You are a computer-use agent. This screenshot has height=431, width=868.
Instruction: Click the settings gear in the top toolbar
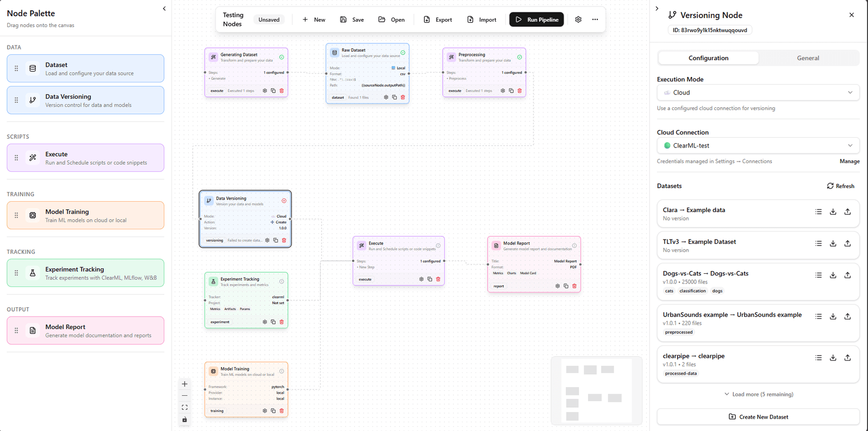point(578,20)
